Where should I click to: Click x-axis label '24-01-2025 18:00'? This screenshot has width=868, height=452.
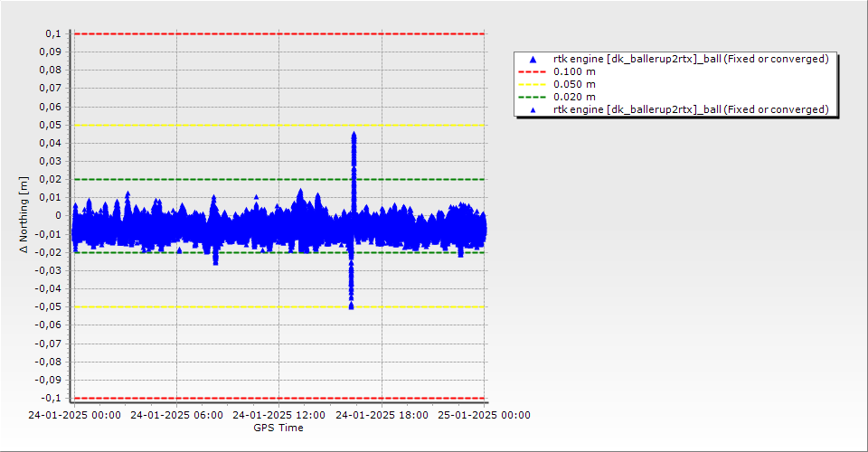[x=382, y=415]
